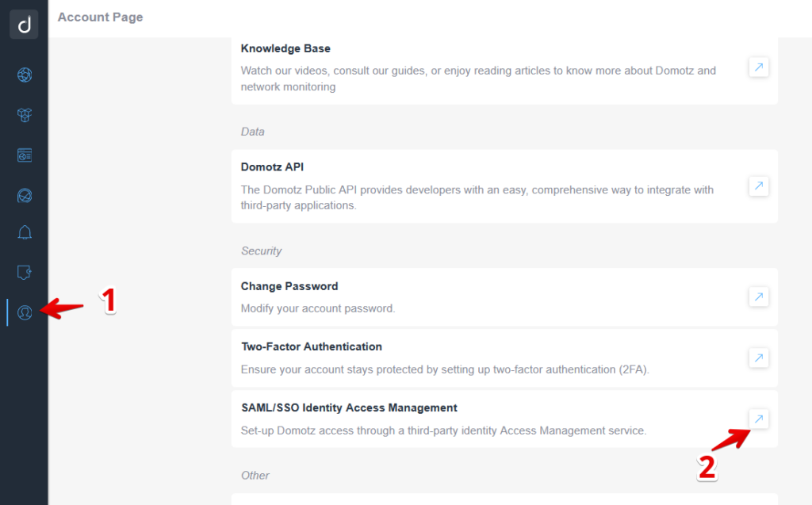Open Domotz API external link arrow
This screenshot has width=812, height=505.
point(759,186)
